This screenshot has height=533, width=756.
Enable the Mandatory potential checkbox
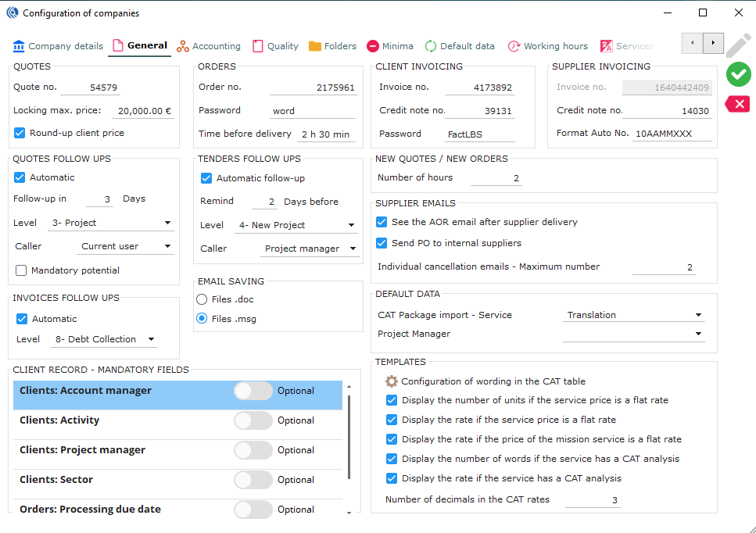tap(22, 270)
